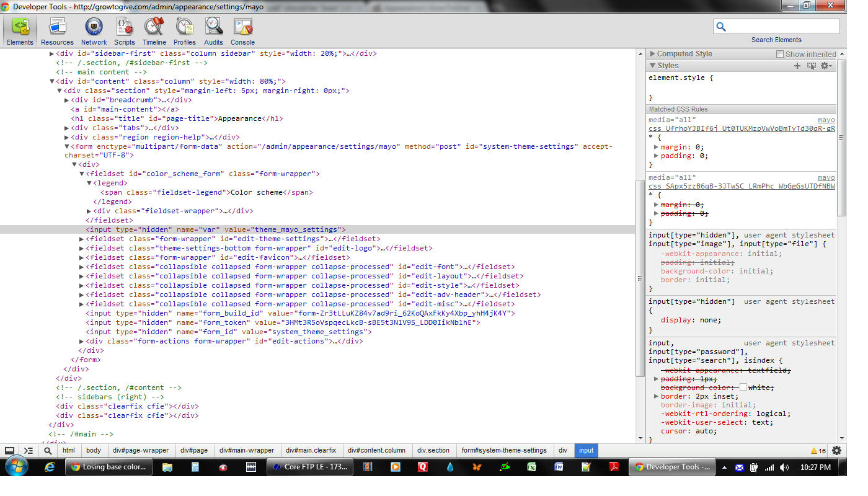Viewport: 868px width, 496px height.
Task: Select div#page-wrapper breadcrumb
Action: coord(141,451)
